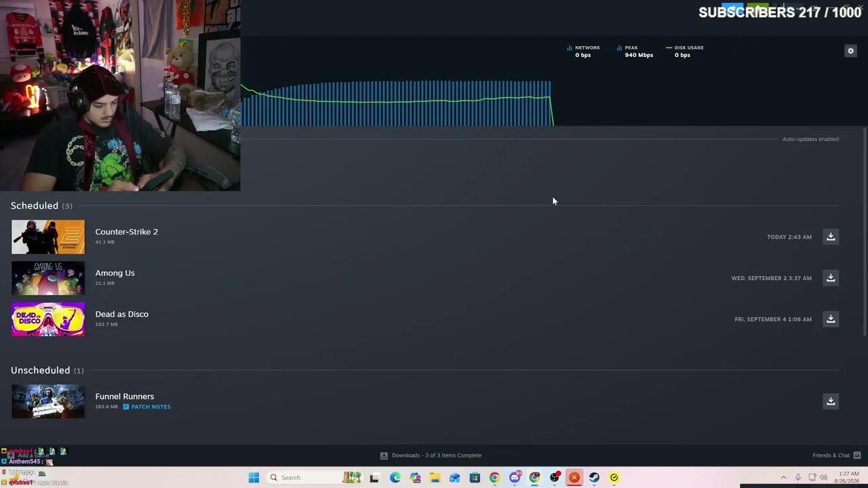This screenshot has width=868, height=488.
Task: Open the Funnel Runners thumbnail
Action: pyautogui.click(x=48, y=401)
